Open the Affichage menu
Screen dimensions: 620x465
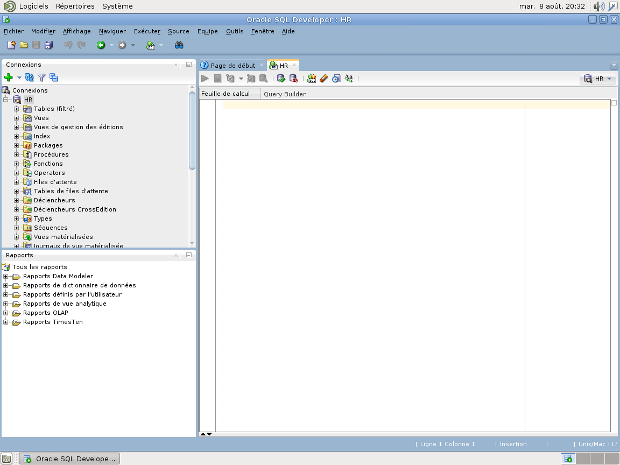click(77, 31)
